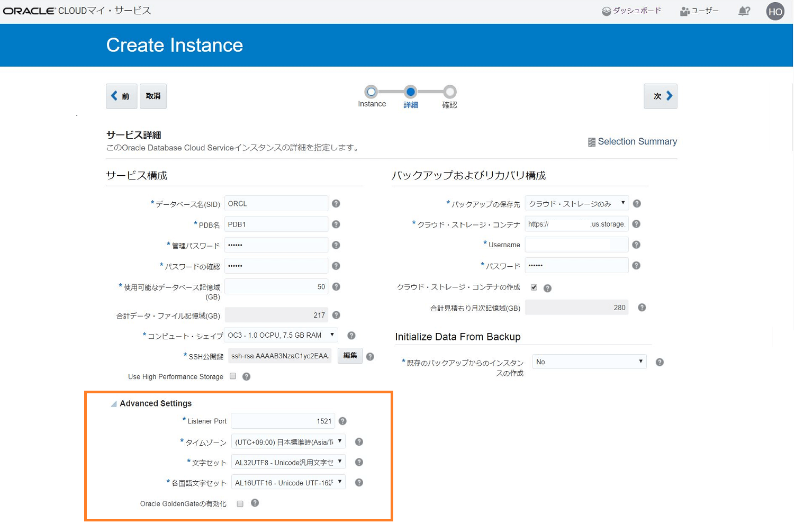Open help for Listener Port
The width and height of the screenshot is (795, 532).
pos(342,421)
